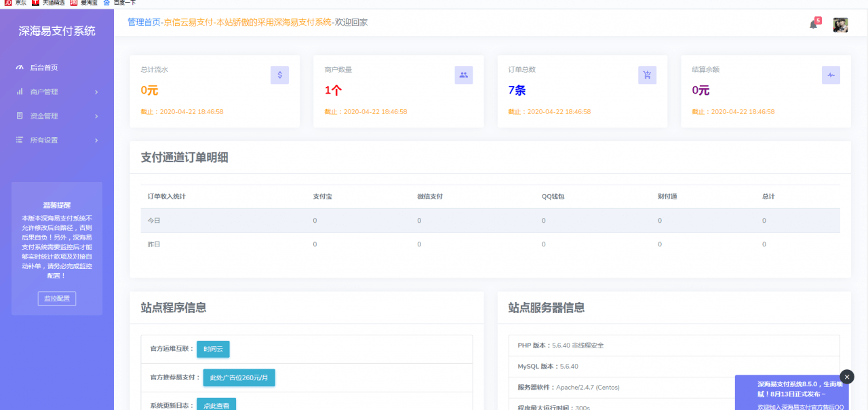868x410 pixels.
Task: Click the dollar icon on 总计流水 card
Action: [x=279, y=75]
